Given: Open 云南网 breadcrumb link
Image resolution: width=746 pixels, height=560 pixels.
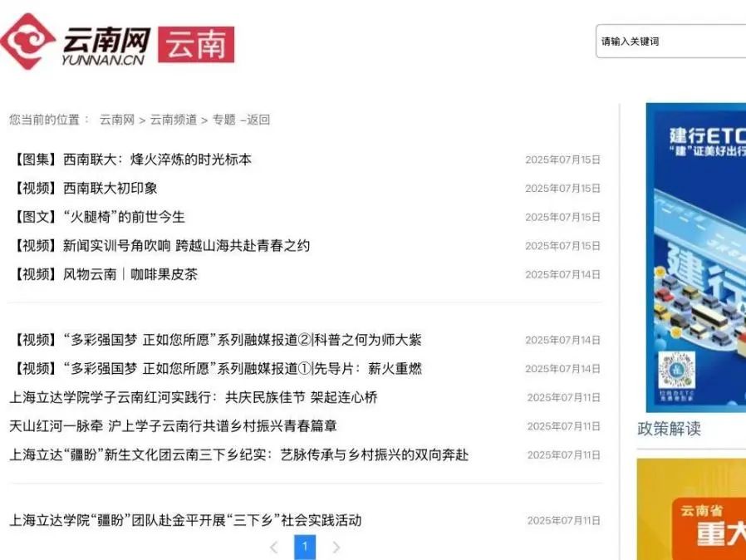Looking at the screenshot, I should (117, 120).
